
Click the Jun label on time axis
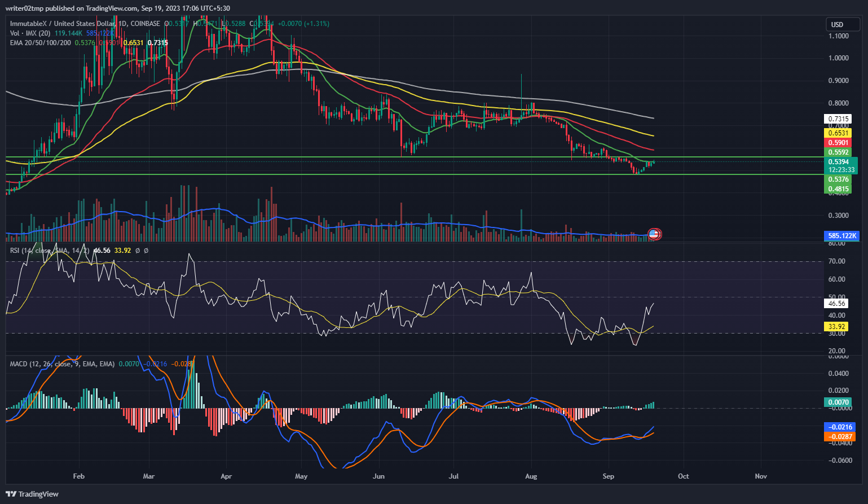[x=378, y=476]
